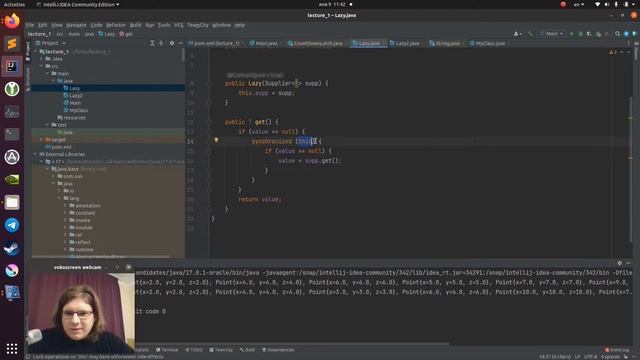Click the intention lightbulb on line 14
Viewport: 640px width, 360px height.
[216, 140]
